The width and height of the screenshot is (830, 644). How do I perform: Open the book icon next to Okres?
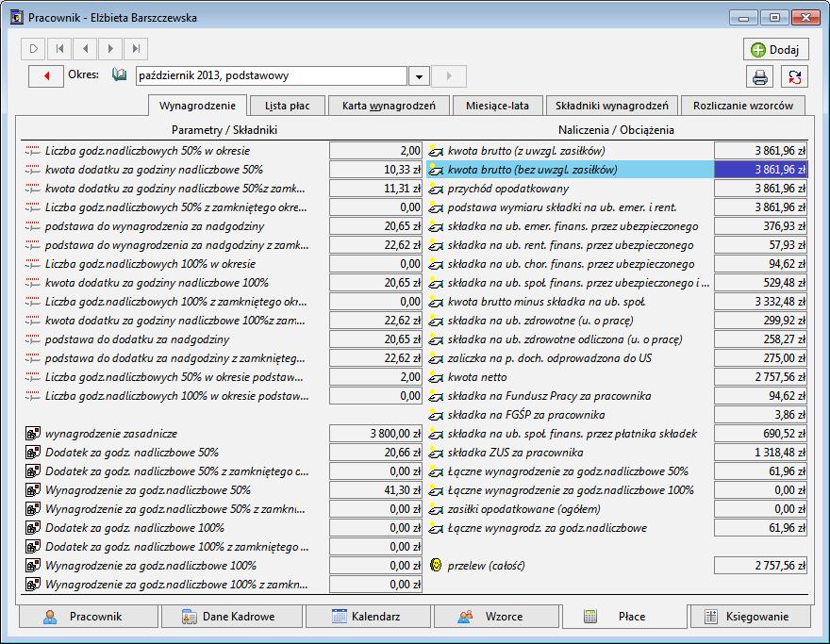120,75
